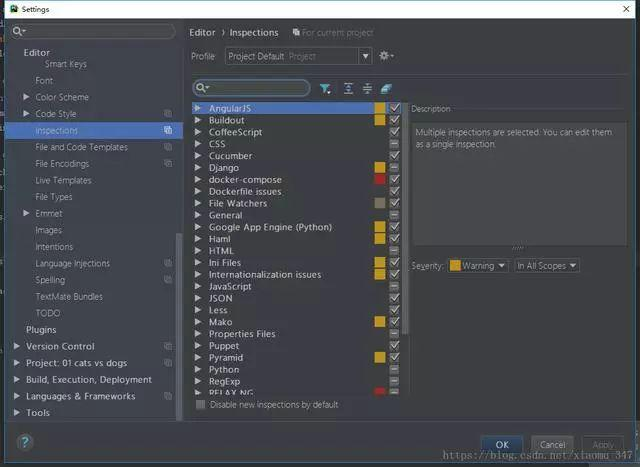Toggle the Mako inspections checkbox
640x467 pixels.
(x=394, y=322)
